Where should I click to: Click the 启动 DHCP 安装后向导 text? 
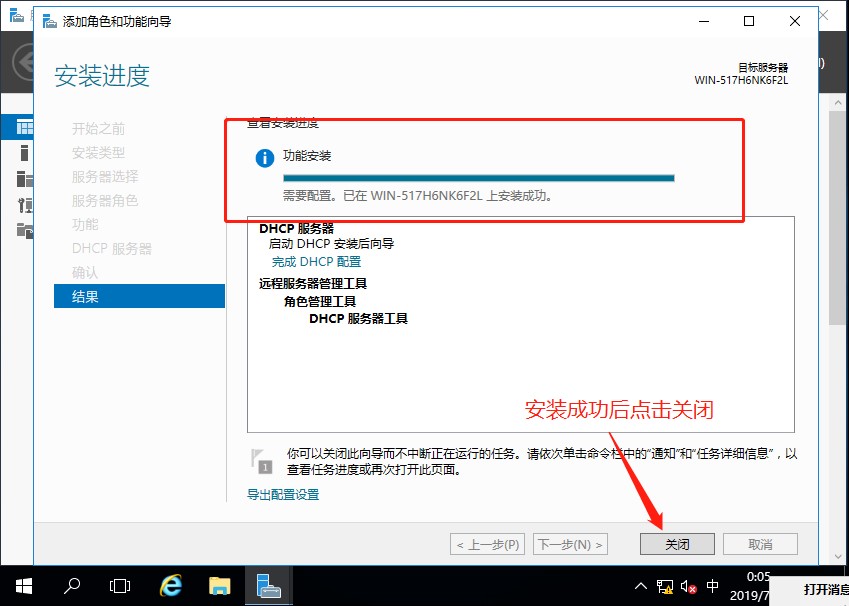point(331,244)
